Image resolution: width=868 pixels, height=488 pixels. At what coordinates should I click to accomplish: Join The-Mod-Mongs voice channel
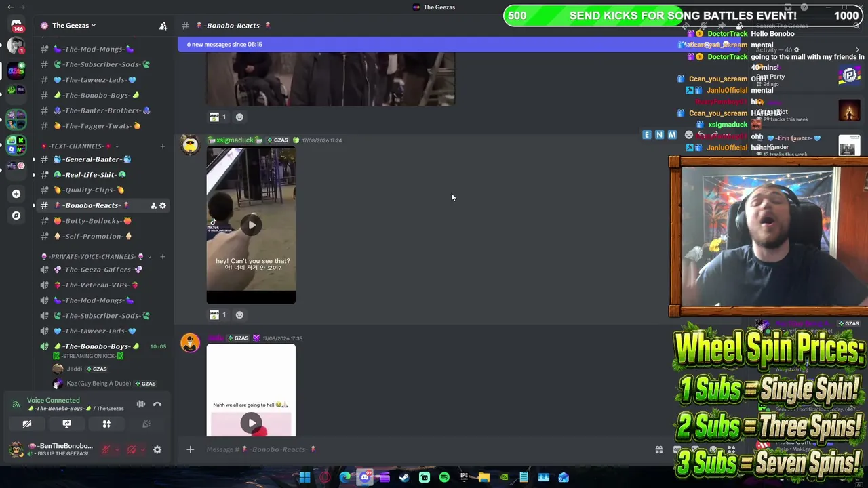(102, 300)
